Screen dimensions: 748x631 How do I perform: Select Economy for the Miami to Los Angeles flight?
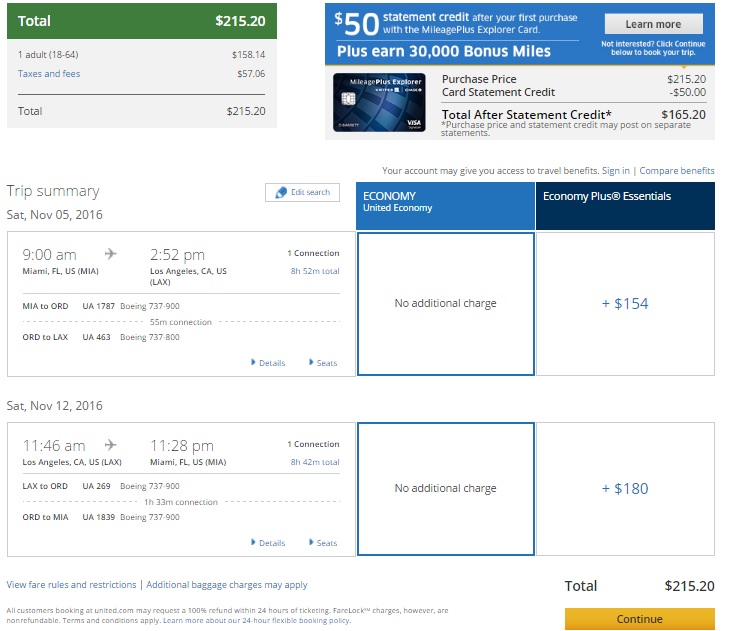446,304
